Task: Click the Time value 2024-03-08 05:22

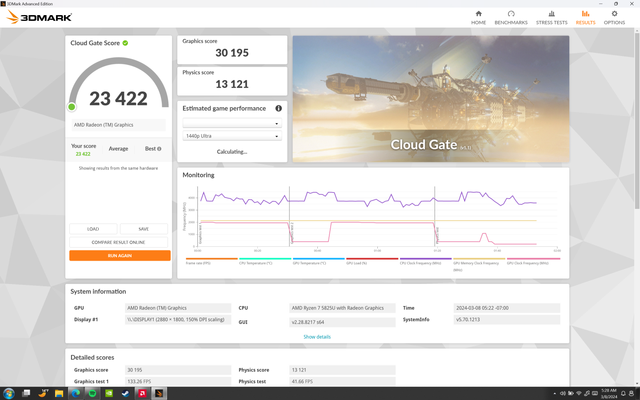Action: [507, 308]
